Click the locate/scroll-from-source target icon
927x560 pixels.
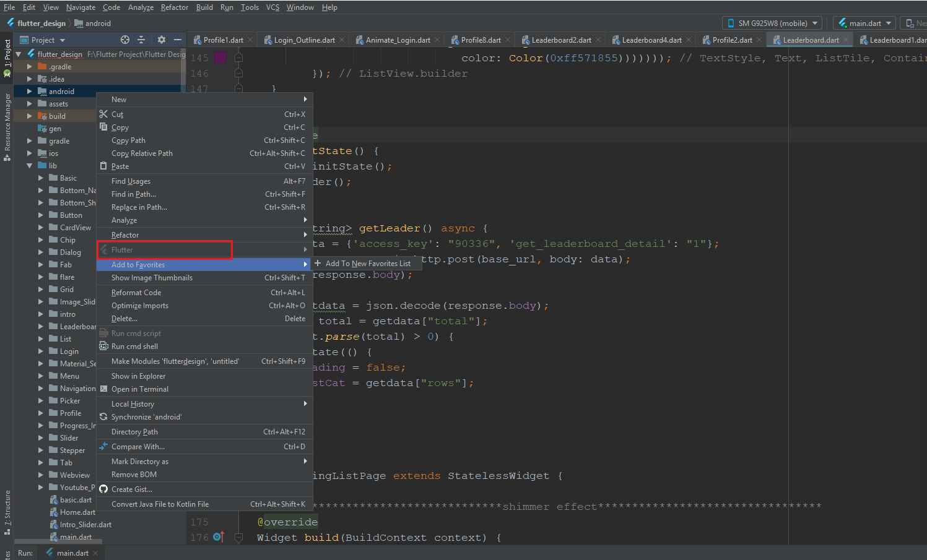coord(125,40)
